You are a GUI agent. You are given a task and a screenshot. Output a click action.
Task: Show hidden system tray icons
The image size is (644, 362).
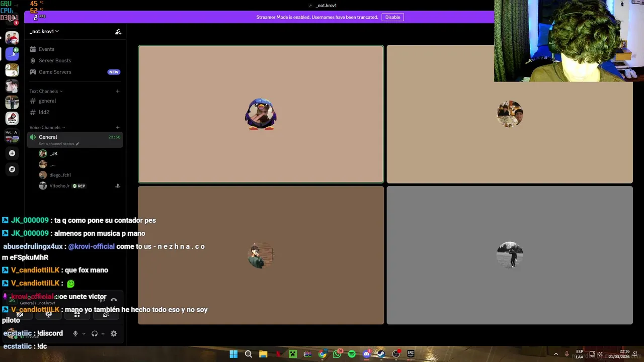pyautogui.click(x=556, y=354)
